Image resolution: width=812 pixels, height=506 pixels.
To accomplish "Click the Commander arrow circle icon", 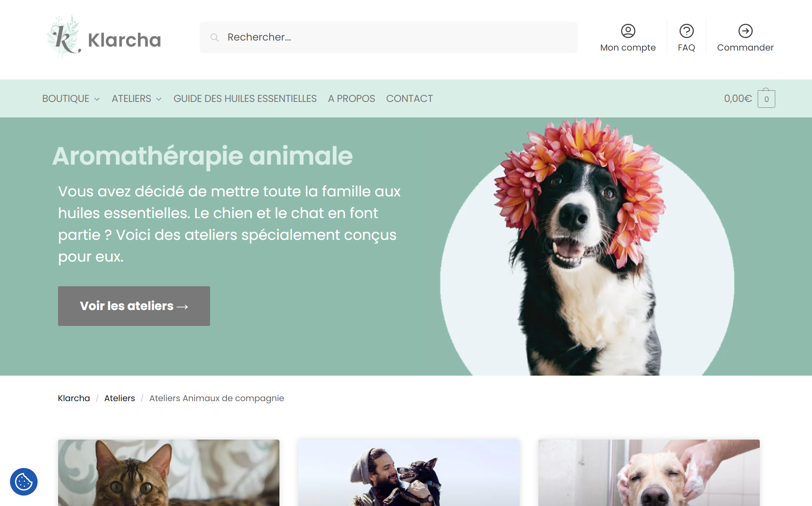I will 745,31.
